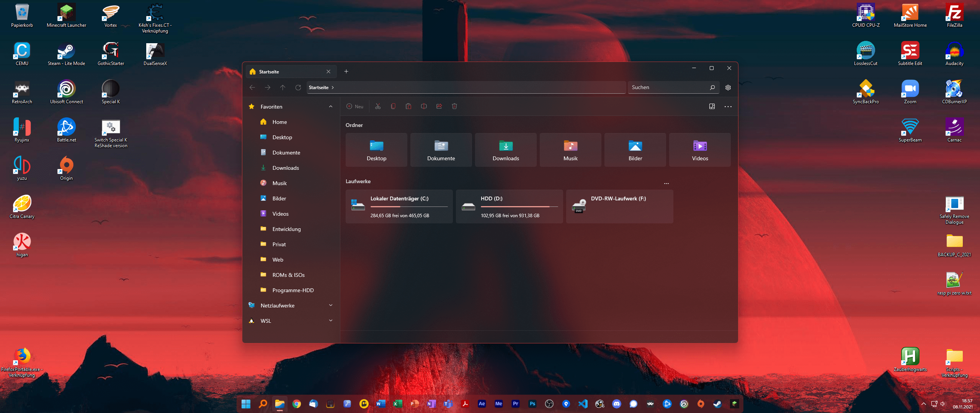This screenshot has width=980, height=413.
Task: Open the Desktop folder tile
Action: (376, 150)
